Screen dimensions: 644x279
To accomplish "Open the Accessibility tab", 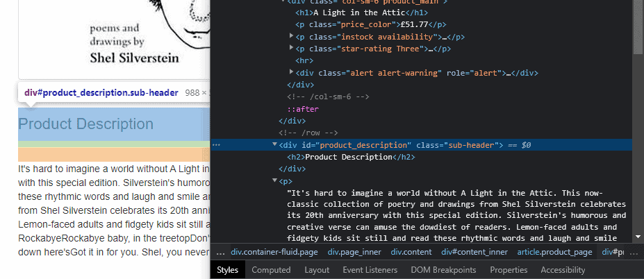I will coord(563,269).
